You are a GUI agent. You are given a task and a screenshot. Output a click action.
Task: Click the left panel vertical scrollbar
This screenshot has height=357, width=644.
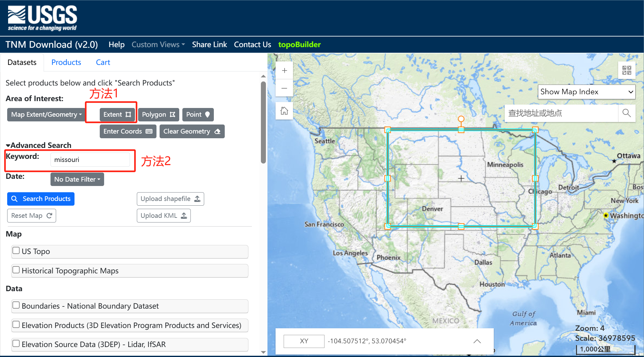(263, 122)
